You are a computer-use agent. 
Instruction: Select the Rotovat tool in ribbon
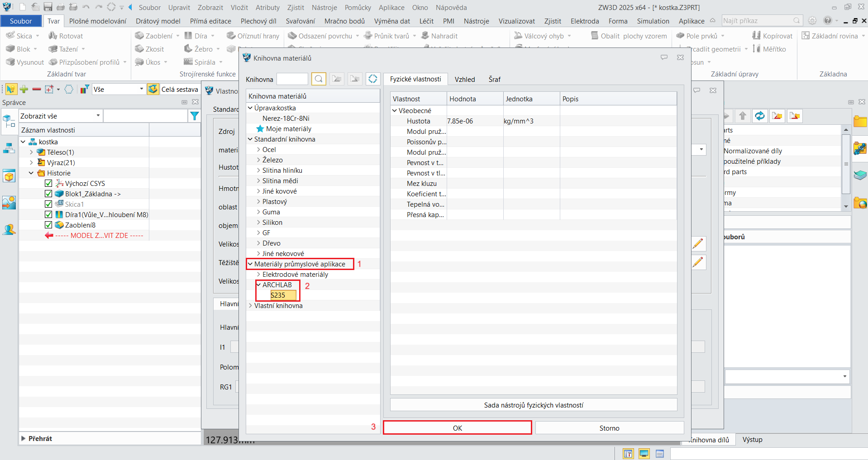(66, 36)
